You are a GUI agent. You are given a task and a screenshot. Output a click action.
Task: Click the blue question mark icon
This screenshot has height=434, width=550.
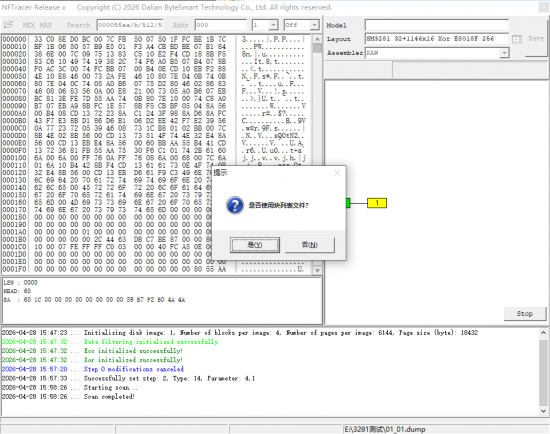tap(235, 205)
